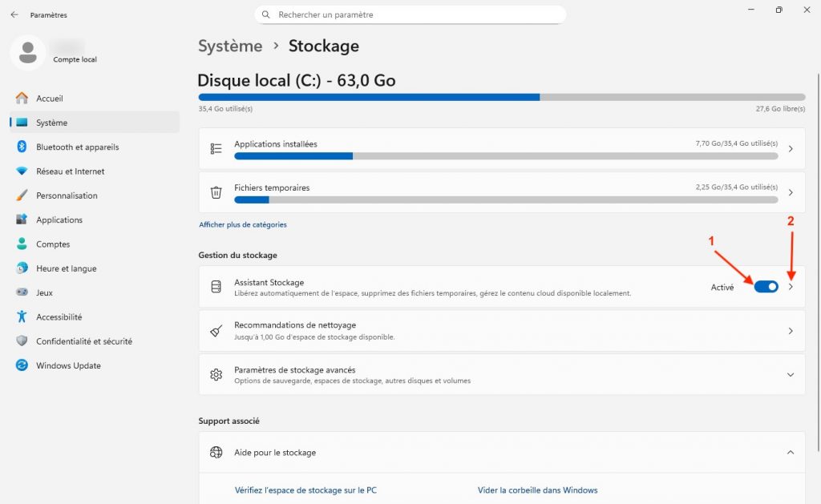Click the Bluetooth et appareils icon
The image size is (821, 504).
22,147
